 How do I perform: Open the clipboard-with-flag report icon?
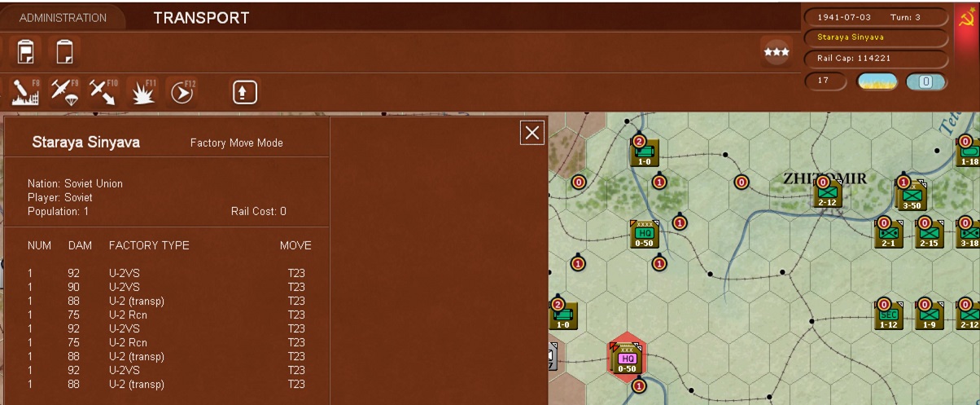click(26, 52)
